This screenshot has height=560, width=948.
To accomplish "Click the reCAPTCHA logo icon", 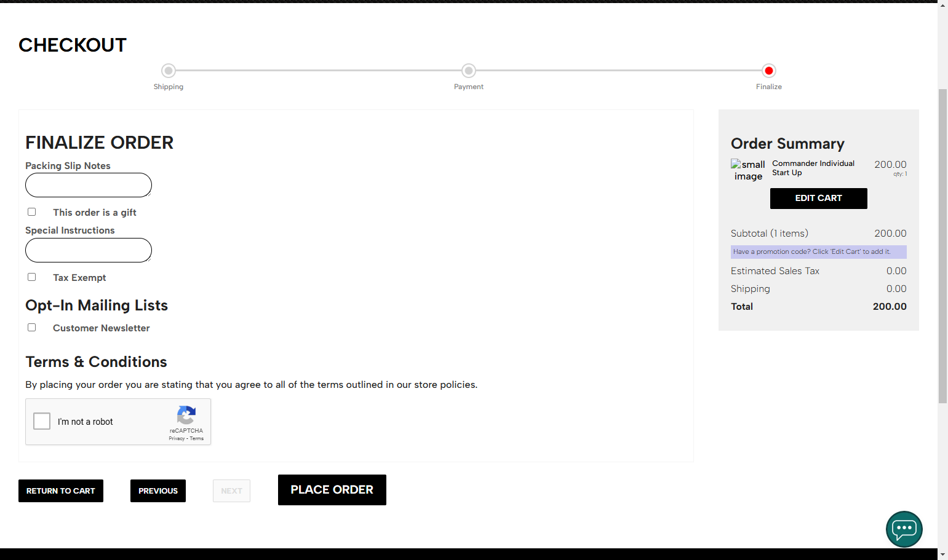I will [186, 415].
